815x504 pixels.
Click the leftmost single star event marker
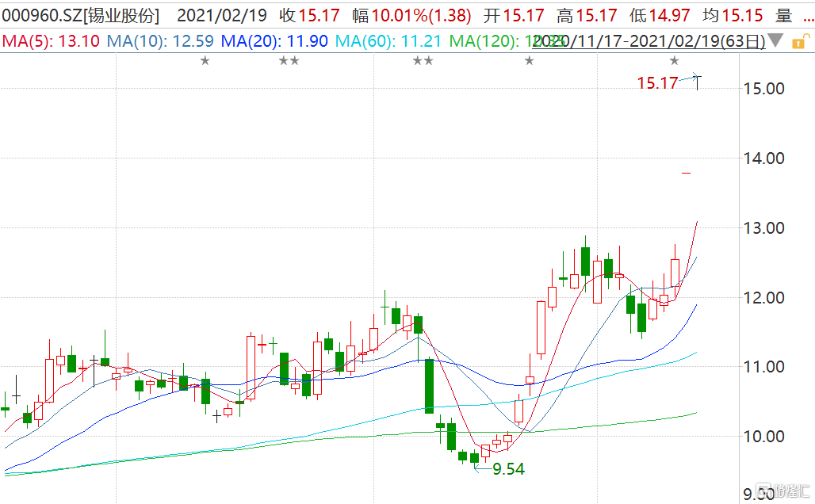(x=205, y=61)
